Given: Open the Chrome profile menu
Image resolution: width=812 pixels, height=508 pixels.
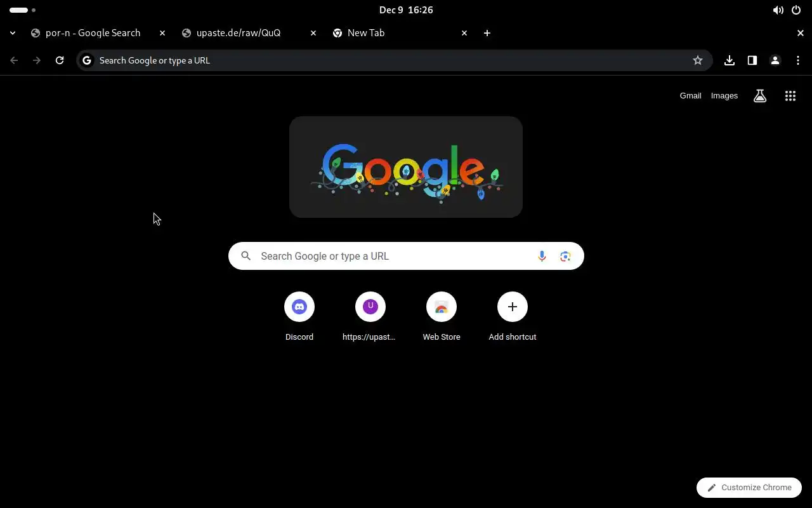Looking at the screenshot, I should click(775, 60).
